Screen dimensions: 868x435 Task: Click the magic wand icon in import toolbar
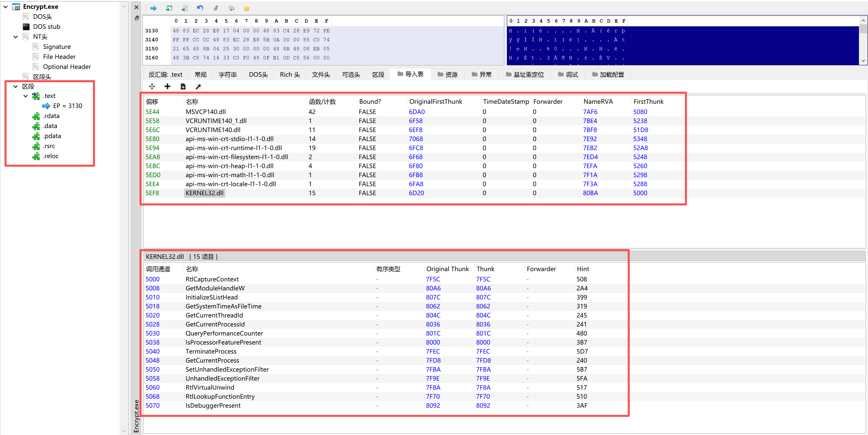(198, 86)
